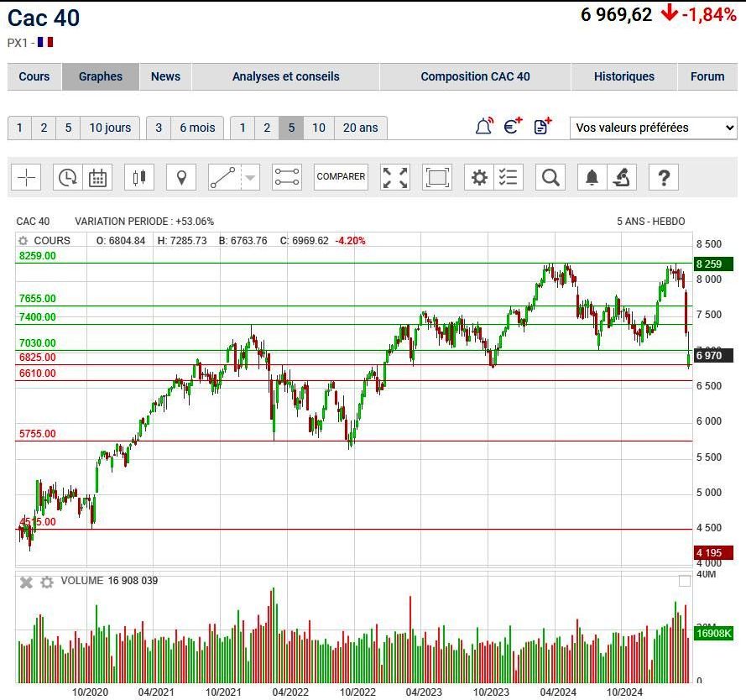Click the COMPARER button
This screenshot has width=746, height=700.
pos(342,176)
